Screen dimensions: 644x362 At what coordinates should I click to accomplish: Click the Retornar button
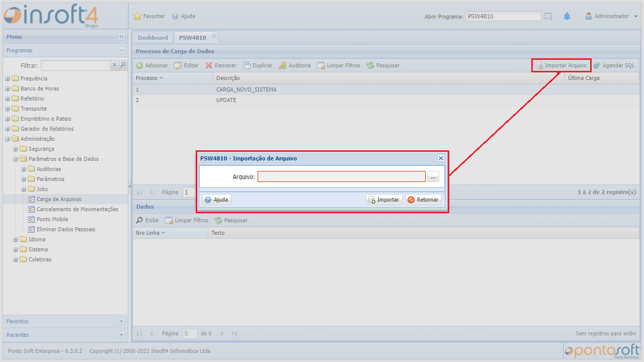(x=423, y=200)
